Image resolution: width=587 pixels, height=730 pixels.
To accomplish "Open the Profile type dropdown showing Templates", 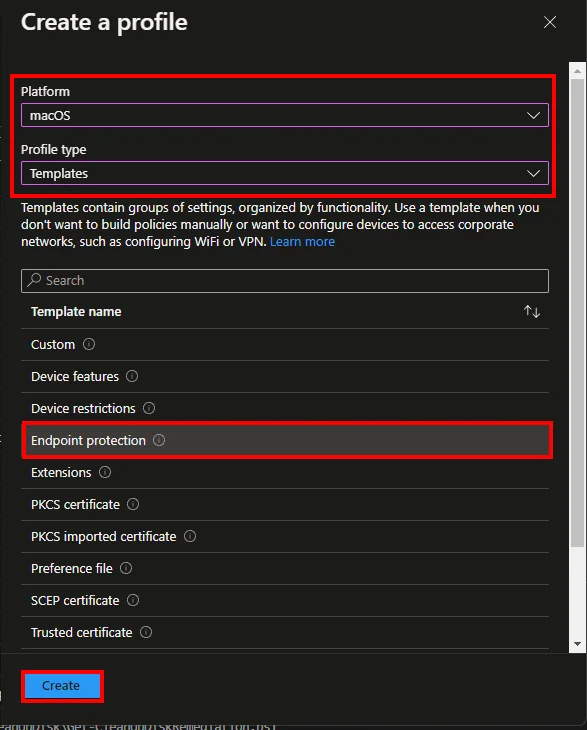I will pyautogui.click(x=284, y=173).
